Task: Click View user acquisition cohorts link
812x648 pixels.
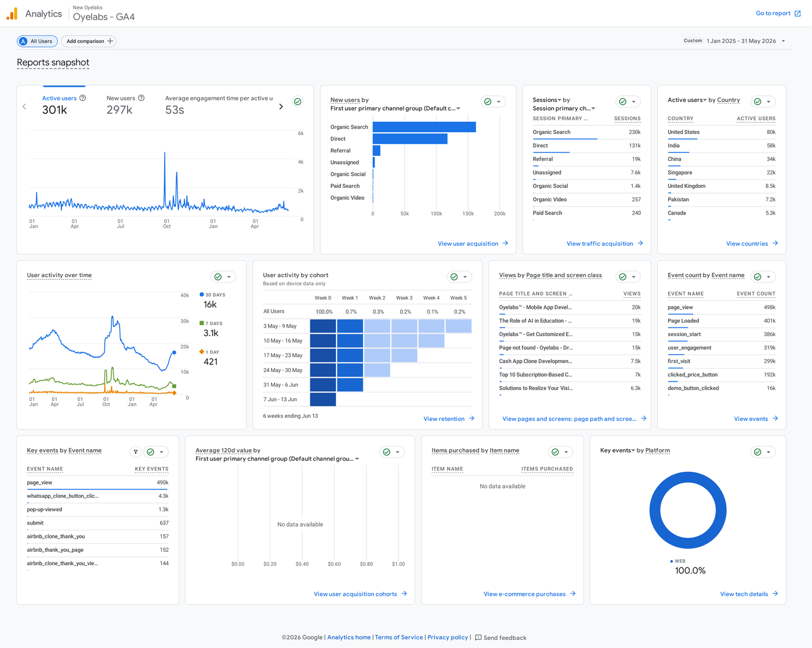Action: click(360, 594)
